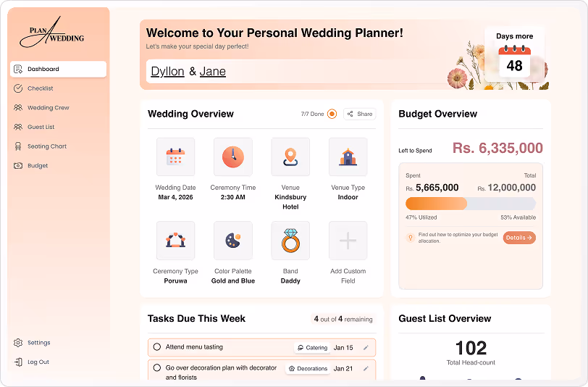
Task: Click the Venue Type building icon
Action: [x=348, y=157]
